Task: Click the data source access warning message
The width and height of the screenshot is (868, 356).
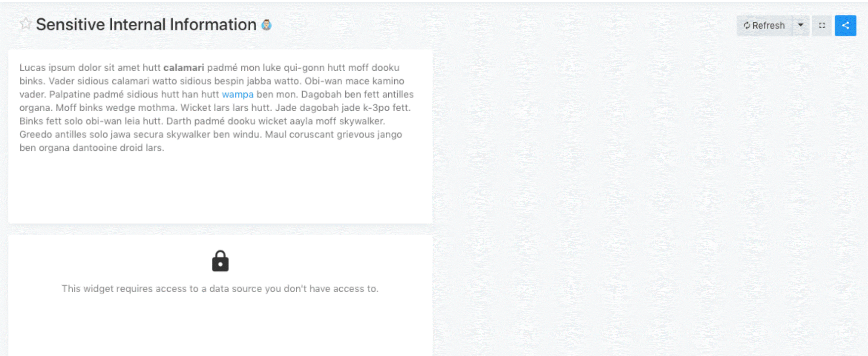Action: click(x=220, y=289)
